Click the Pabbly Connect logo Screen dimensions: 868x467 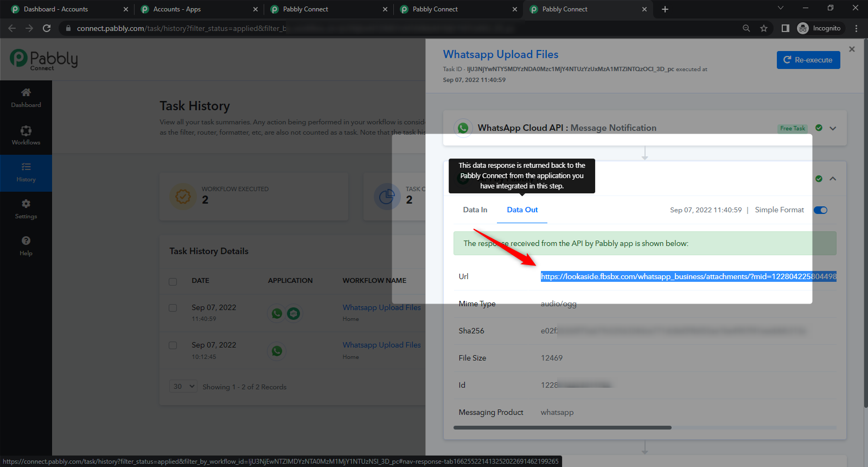(x=44, y=59)
